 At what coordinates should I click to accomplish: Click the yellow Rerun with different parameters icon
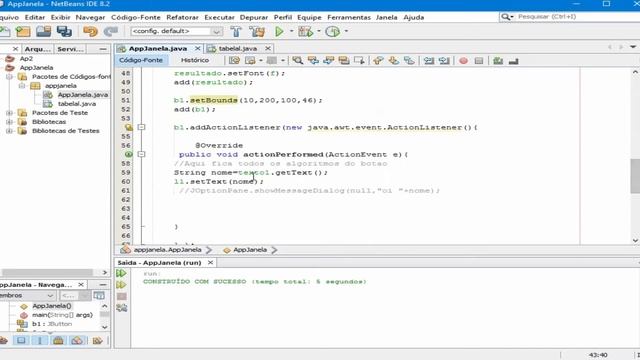[121, 284]
